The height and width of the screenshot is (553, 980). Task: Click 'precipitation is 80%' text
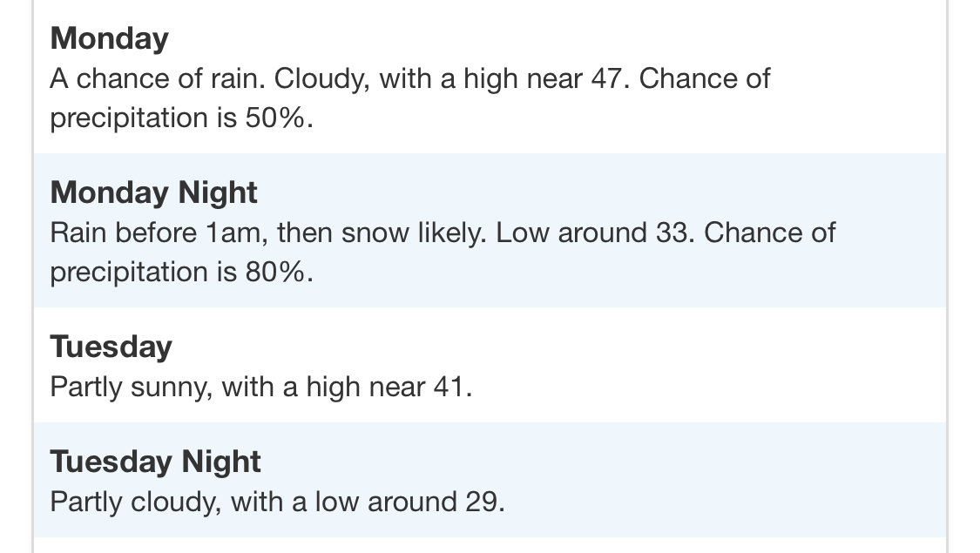181,272
